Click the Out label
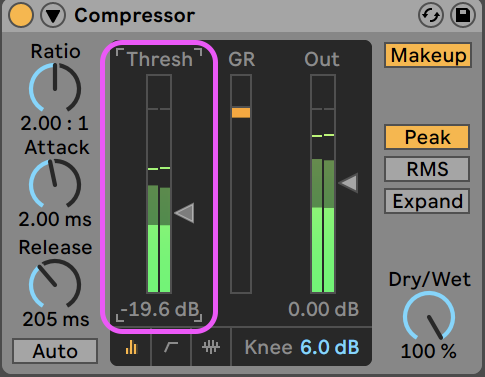This screenshot has width=485, height=377. click(322, 60)
